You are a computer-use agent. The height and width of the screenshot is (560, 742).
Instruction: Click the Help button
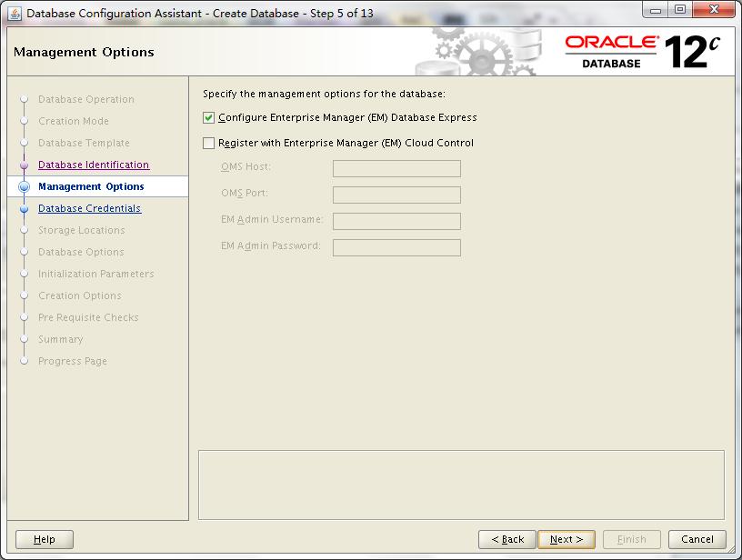45,539
